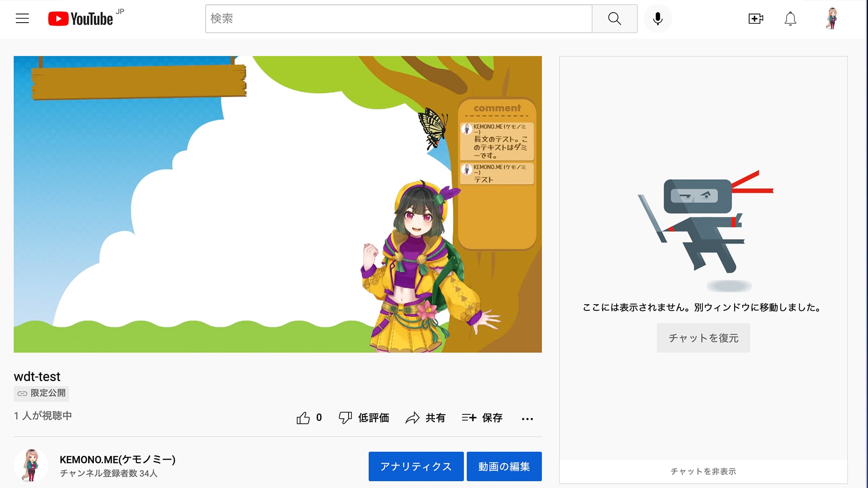The height and width of the screenshot is (488, 868).
Task: Open the create video upload icon
Action: 755,19
